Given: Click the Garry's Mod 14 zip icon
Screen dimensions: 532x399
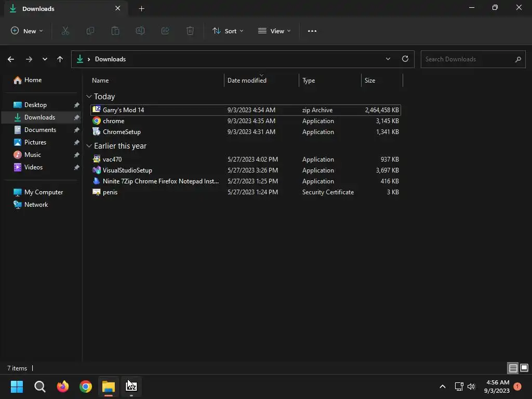Looking at the screenshot, I should 96,109.
